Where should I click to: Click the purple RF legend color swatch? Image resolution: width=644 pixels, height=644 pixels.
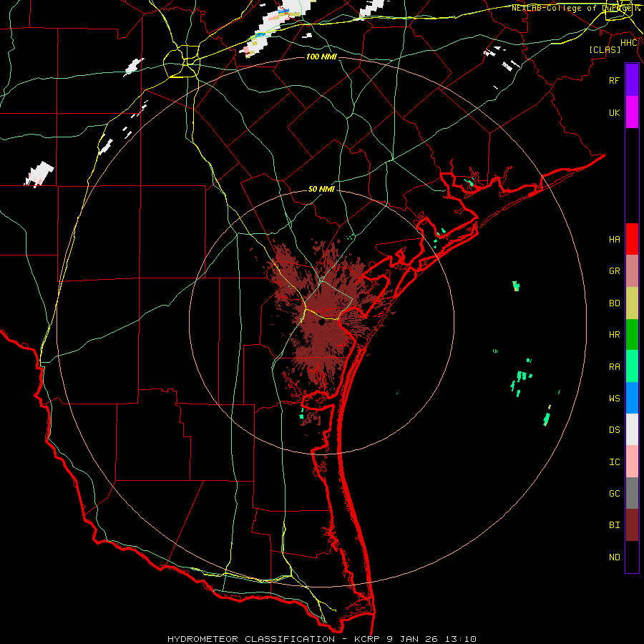pos(632,79)
